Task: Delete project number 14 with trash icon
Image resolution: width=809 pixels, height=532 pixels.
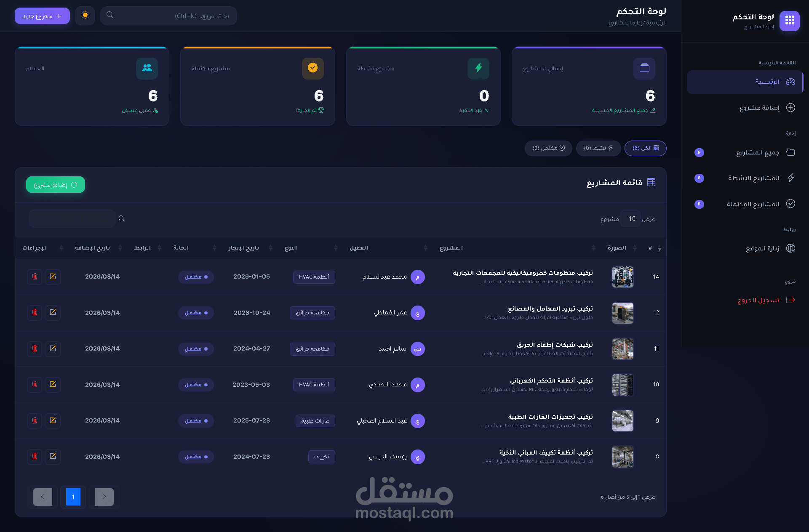Action: (35, 277)
